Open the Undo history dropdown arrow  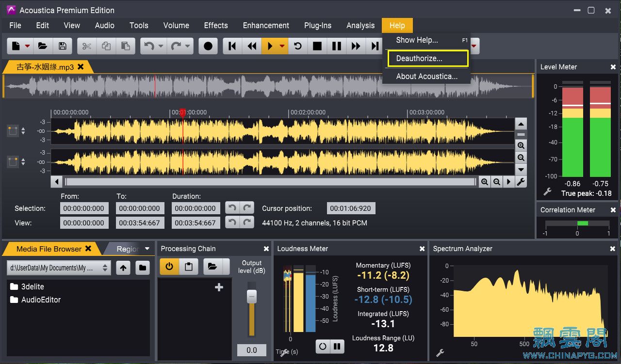(161, 46)
